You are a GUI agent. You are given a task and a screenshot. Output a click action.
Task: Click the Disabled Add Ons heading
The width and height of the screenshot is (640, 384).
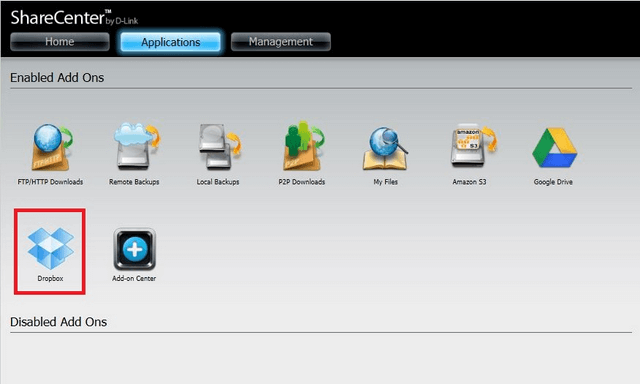58,322
